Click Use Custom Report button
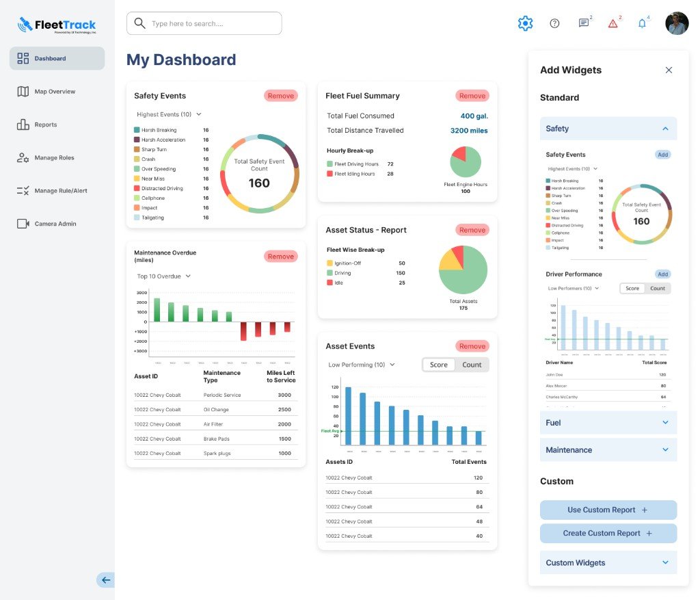 pyautogui.click(x=608, y=510)
